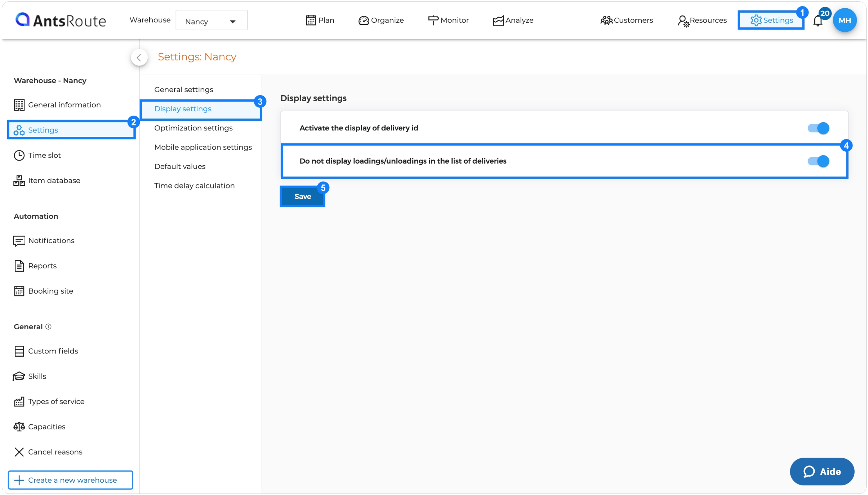
Task: Open notifications bell with 20 badge
Action: point(818,21)
